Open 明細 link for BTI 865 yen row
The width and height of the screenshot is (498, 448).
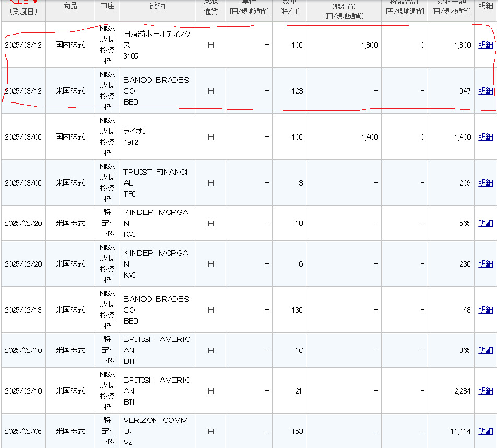(x=485, y=350)
